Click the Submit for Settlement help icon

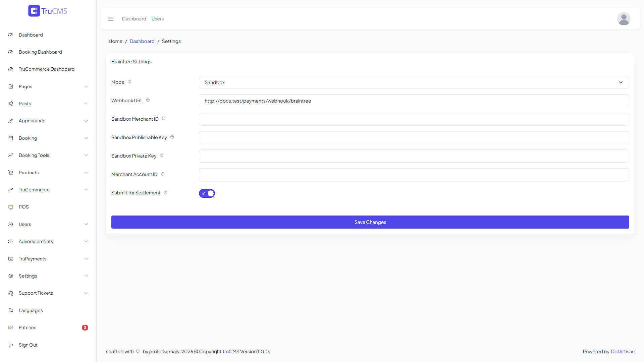[166, 192]
